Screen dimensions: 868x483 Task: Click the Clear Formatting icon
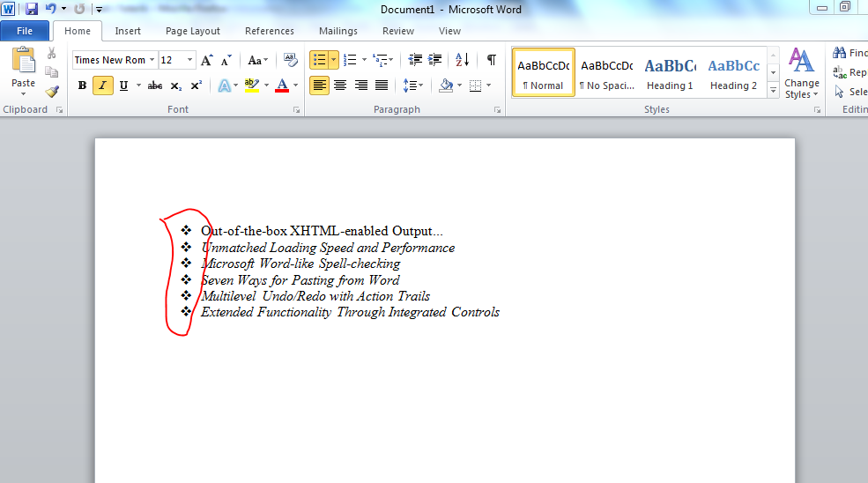[290, 60]
